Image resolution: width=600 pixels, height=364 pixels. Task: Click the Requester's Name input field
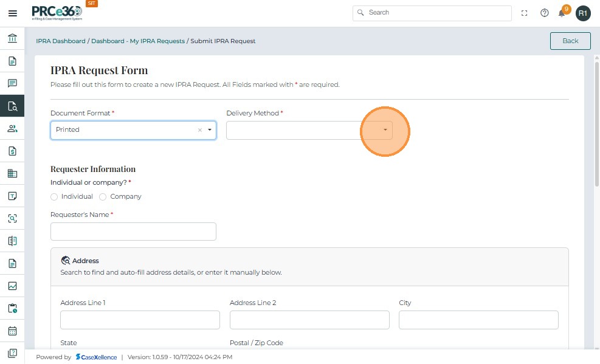point(133,232)
